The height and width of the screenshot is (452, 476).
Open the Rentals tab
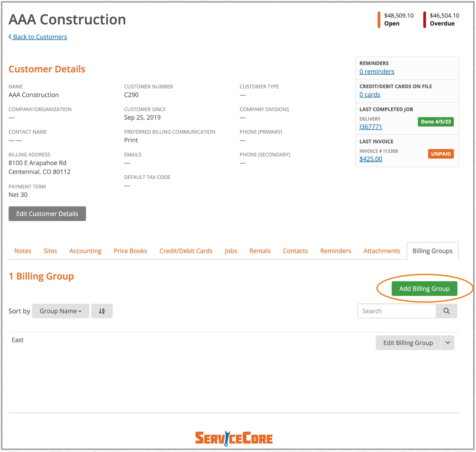pos(259,251)
